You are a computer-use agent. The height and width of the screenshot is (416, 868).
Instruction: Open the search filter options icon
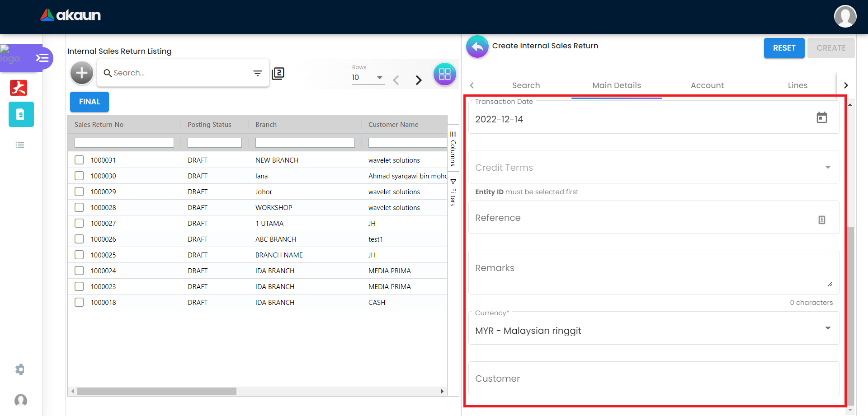[257, 73]
